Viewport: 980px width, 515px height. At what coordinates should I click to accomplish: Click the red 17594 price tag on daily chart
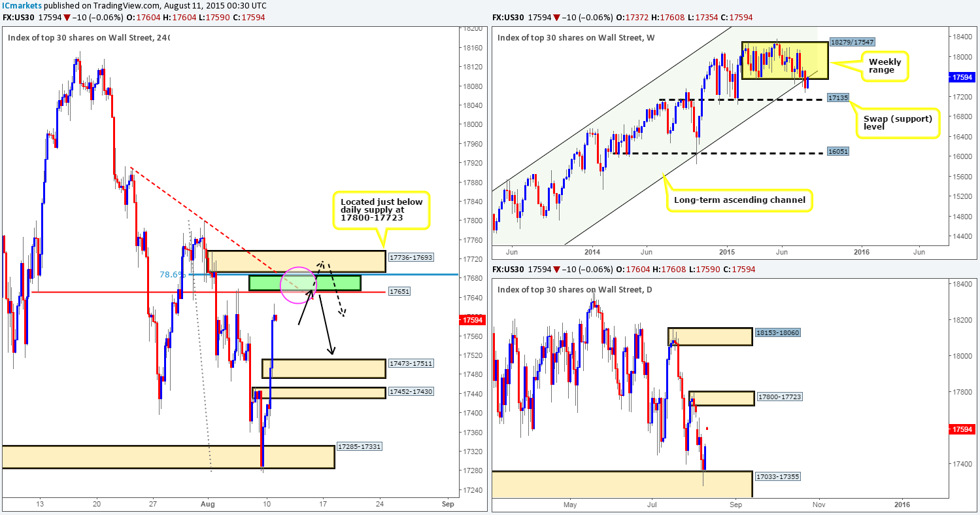[x=964, y=430]
